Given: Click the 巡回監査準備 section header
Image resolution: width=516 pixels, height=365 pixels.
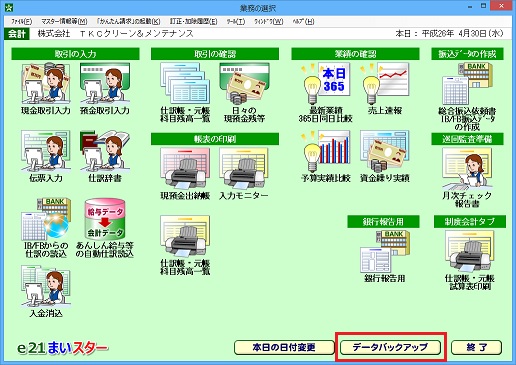Looking at the screenshot, I should [x=467, y=139].
